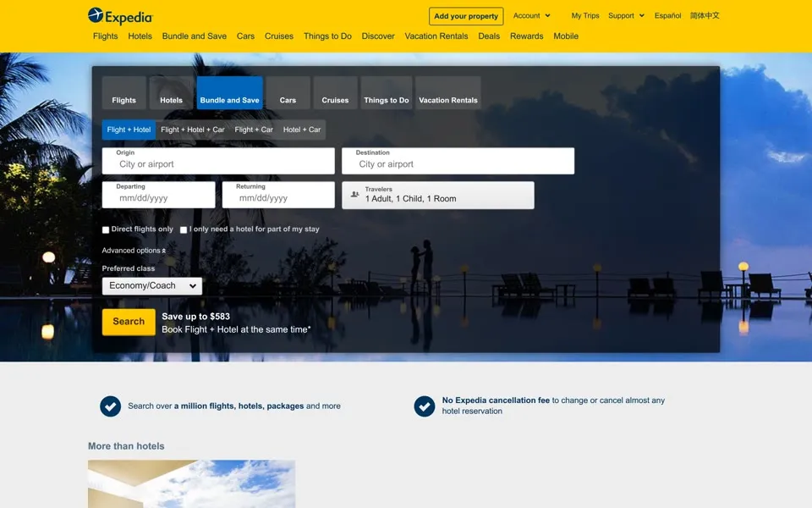Open Cars in the top navigation
Image resolution: width=812 pixels, height=508 pixels.
[245, 36]
